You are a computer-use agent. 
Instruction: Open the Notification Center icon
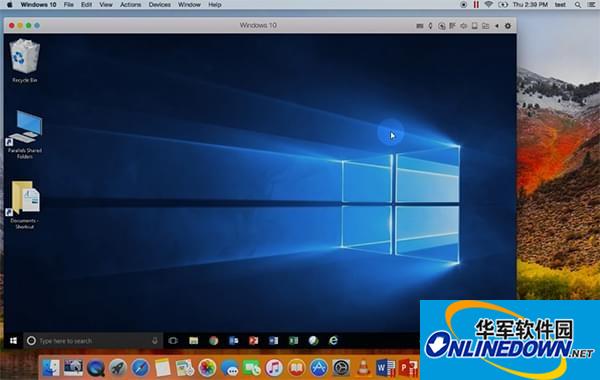pyautogui.click(x=591, y=5)
